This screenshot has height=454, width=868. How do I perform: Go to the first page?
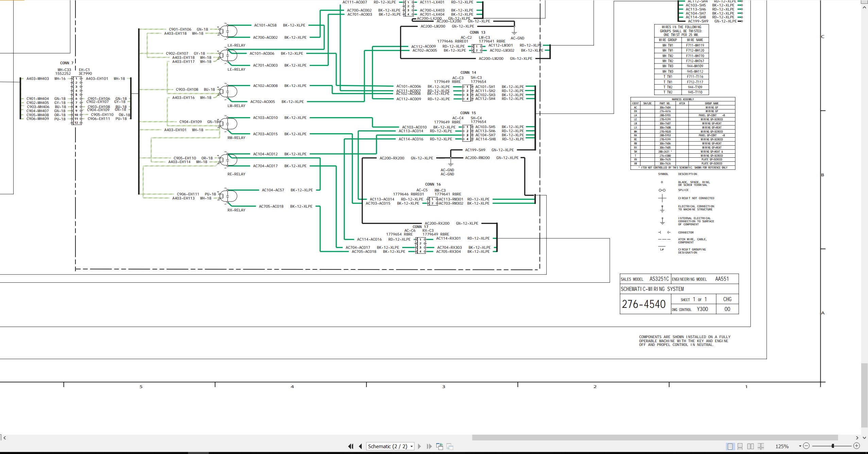click(351, 446)
